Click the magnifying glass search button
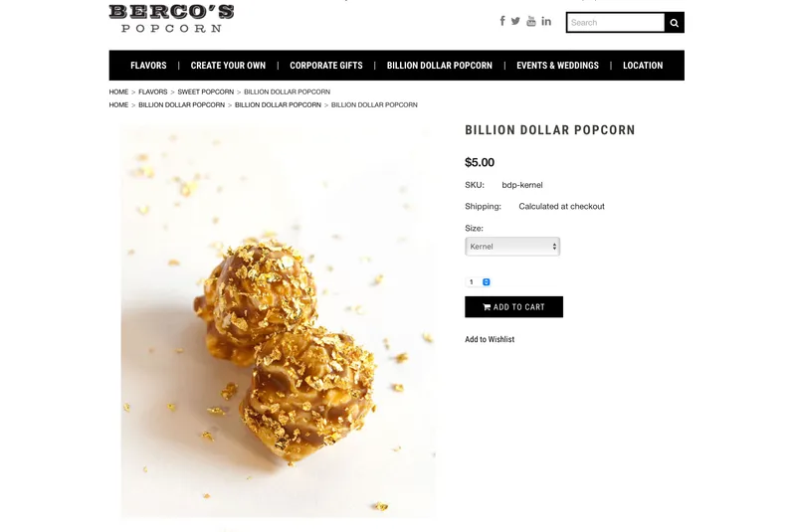 675,23
